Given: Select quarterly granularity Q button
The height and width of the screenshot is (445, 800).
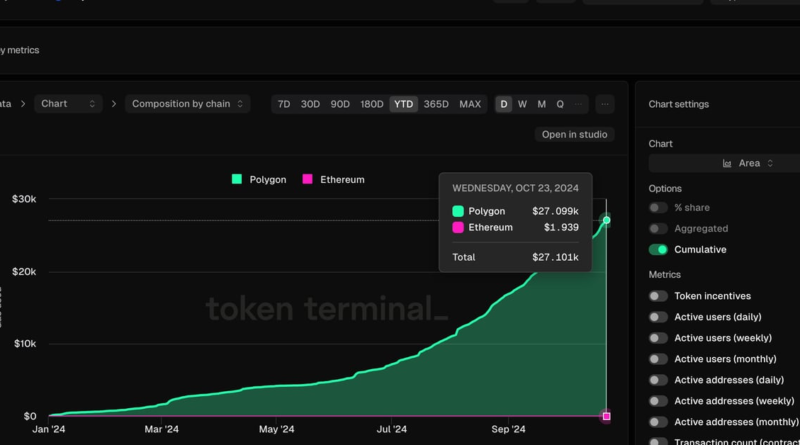Looking at the screenshot, I should [x=560, y=104].
